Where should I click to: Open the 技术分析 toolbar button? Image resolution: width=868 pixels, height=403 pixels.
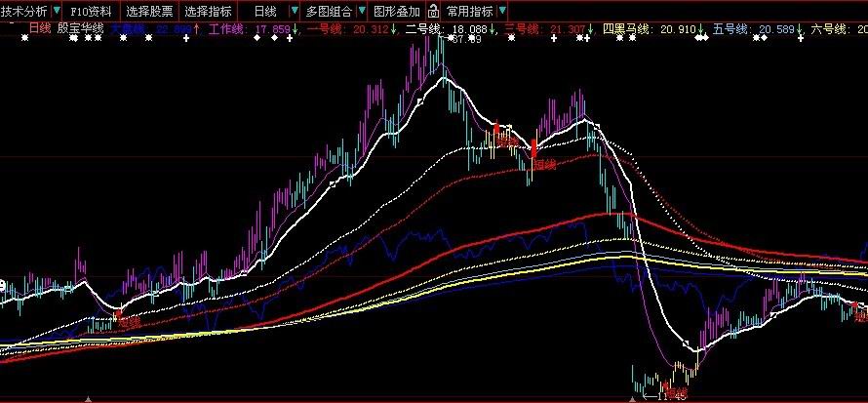(x=24, y=11)
